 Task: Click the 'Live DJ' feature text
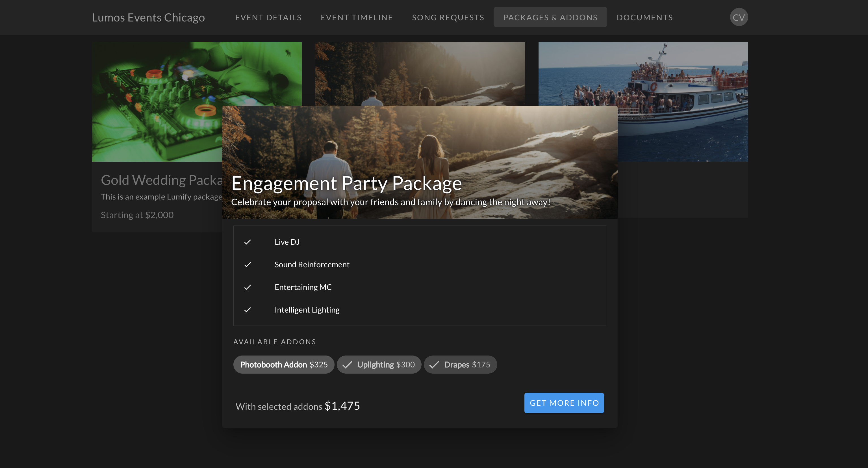287,242
